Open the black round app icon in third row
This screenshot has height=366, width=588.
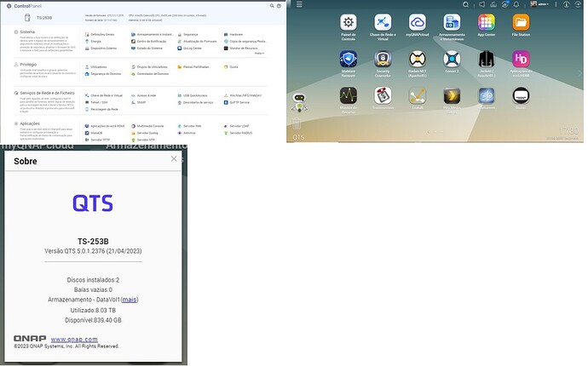point(521,95)
